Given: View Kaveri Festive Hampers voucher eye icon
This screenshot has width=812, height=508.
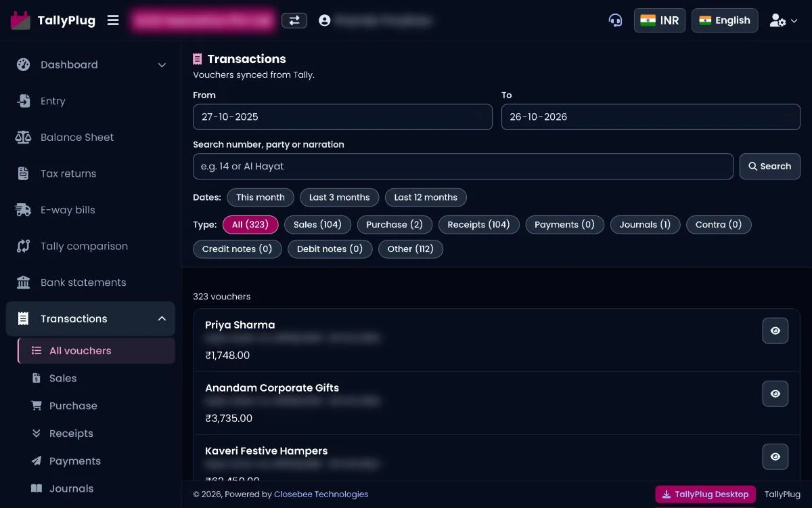Looking at the screenshot, I should (x=775, y=457).
